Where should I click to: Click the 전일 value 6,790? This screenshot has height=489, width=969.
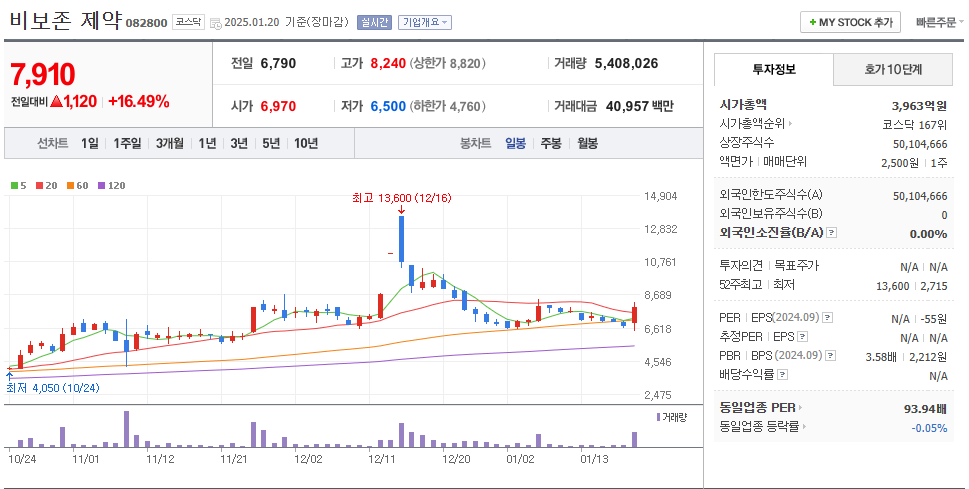tap(278, 63)
